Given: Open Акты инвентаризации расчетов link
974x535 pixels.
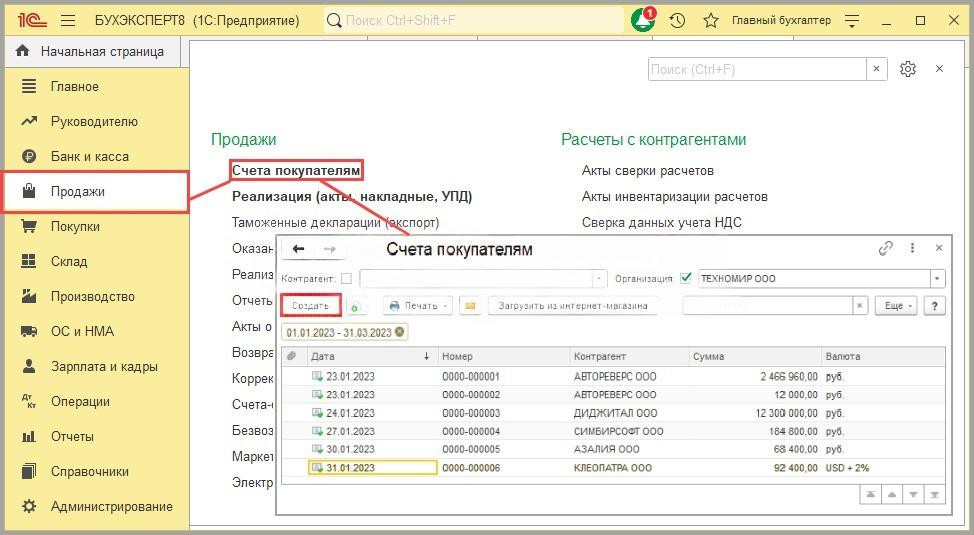Looking at the screenshot, I should (675, 196).
